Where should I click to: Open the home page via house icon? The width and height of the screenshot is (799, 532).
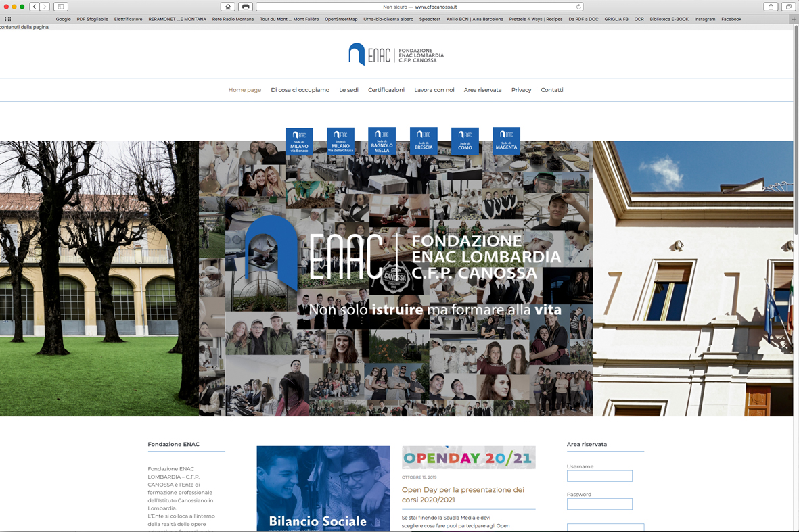pyautogui.click(x=228, y=7)
